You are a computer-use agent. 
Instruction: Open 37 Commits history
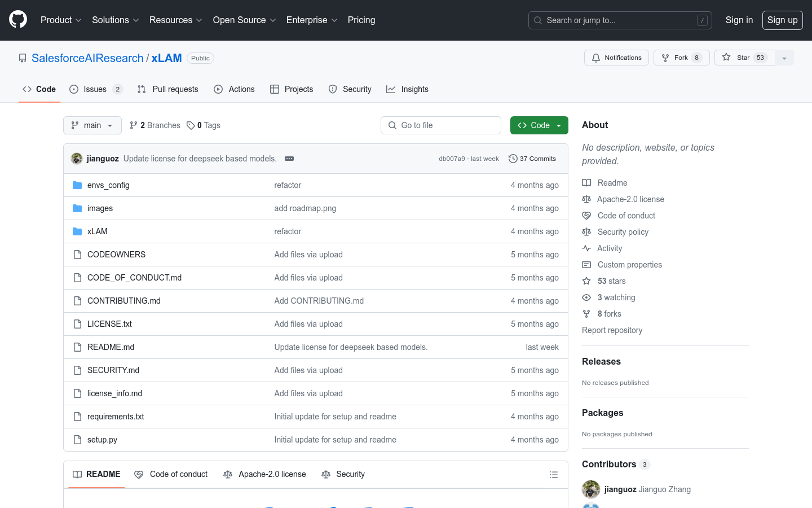pyautogui.click(x=532, y=159)
